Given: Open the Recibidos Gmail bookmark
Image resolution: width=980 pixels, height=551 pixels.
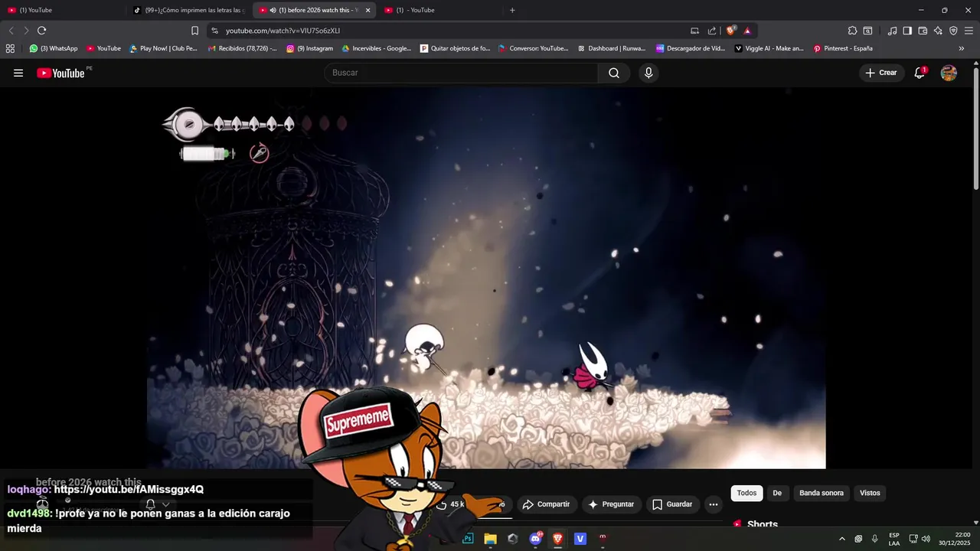Looking at the screenshot, I should [x=243, y=48].
